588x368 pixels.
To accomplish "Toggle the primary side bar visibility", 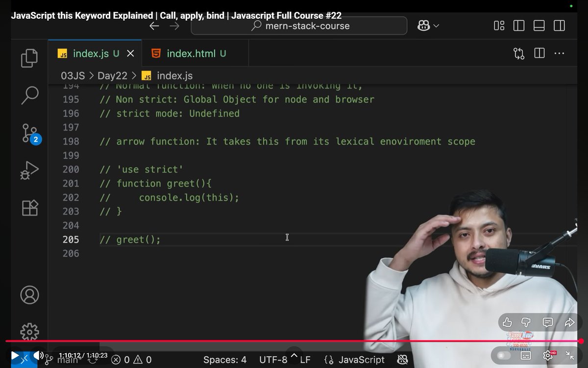I will 518,26.
